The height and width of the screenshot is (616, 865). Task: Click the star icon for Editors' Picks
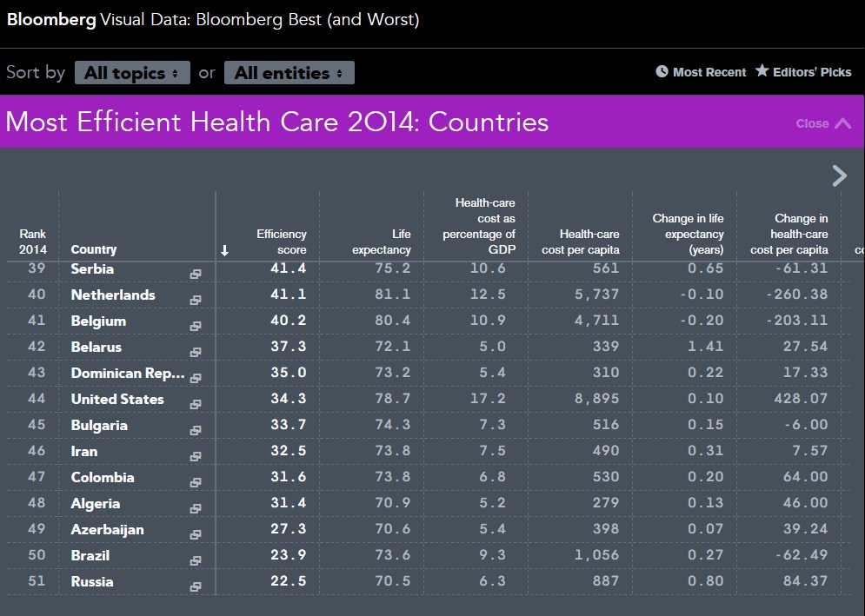click(x=762, y=70)
